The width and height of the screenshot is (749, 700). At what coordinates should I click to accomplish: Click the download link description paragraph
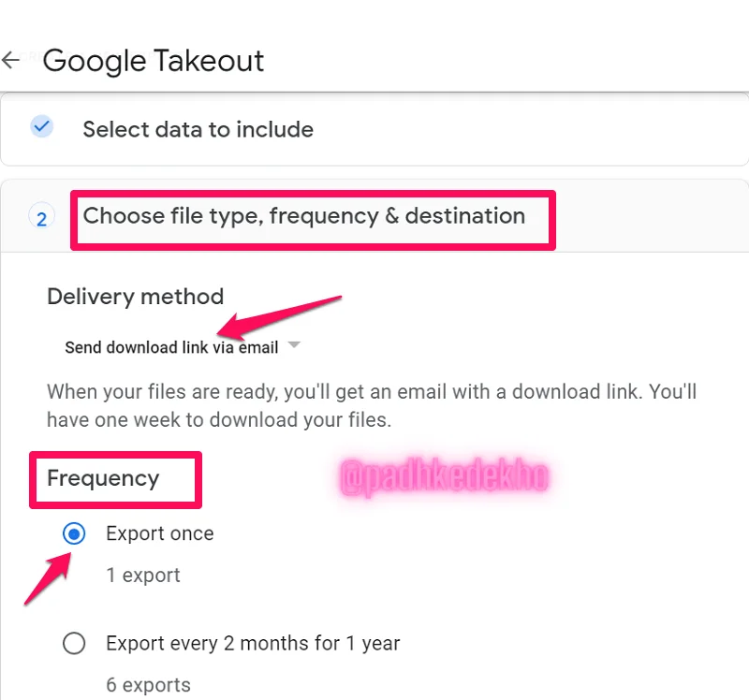372,406
